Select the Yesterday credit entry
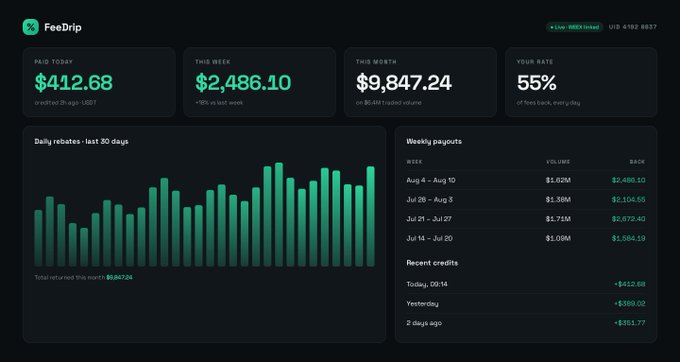 click(x=526, y=304)
